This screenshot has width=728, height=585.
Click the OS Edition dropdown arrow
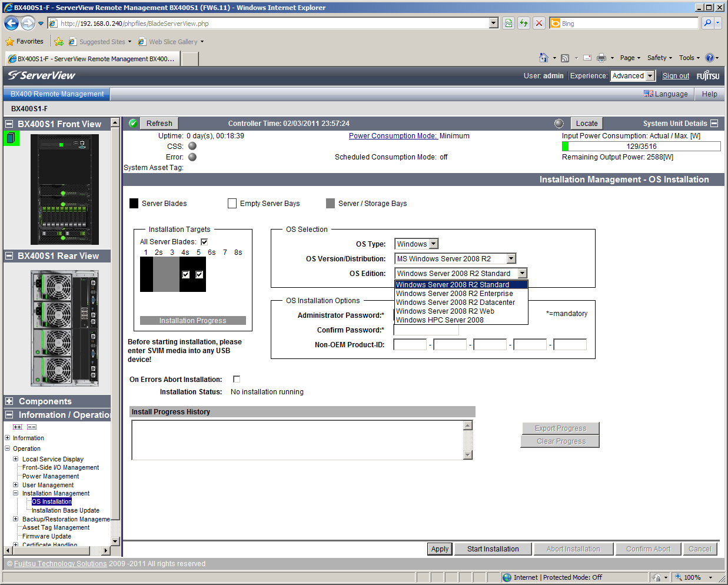coord(522,273)
